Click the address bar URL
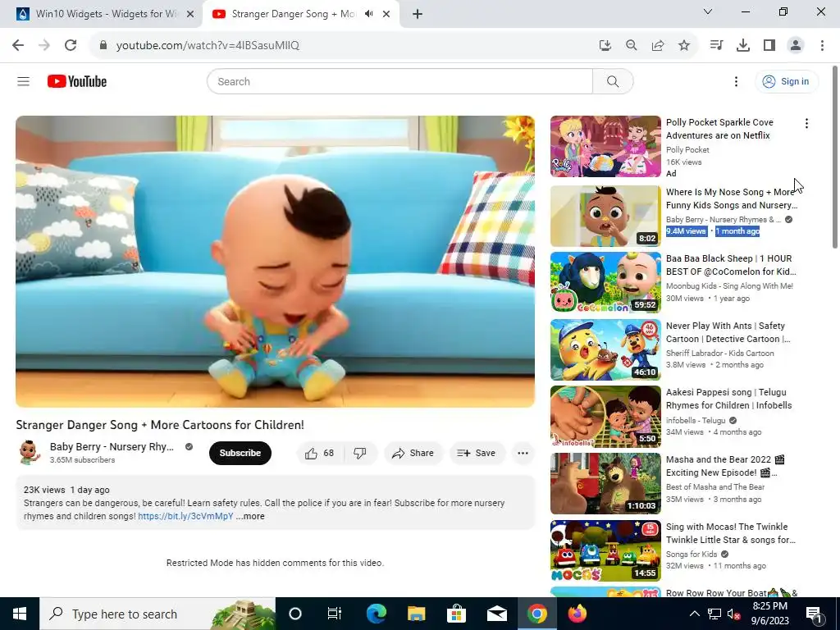This screenshot has height=630, width=840. click(208, 46)
